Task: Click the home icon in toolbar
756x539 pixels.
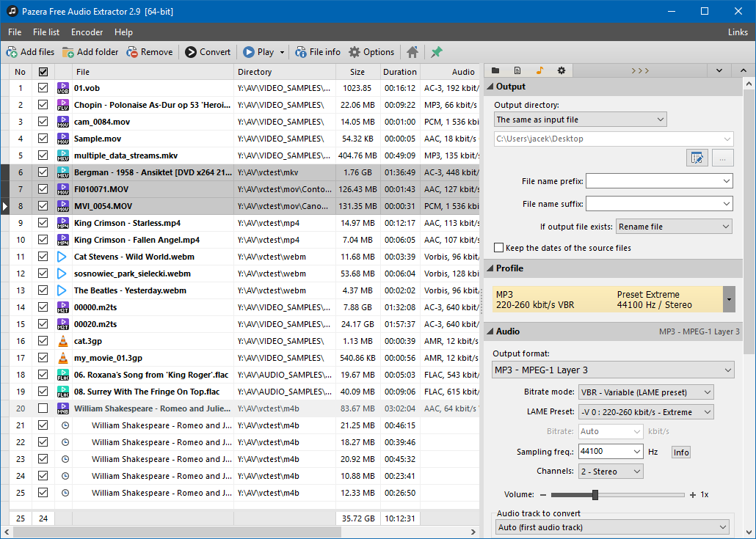Action: point(412,52)
